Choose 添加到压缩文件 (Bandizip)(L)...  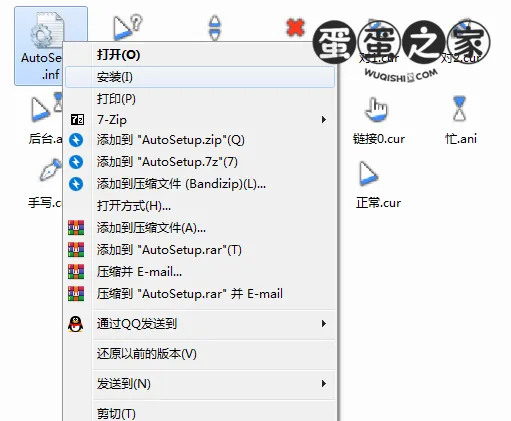point(200,184)
